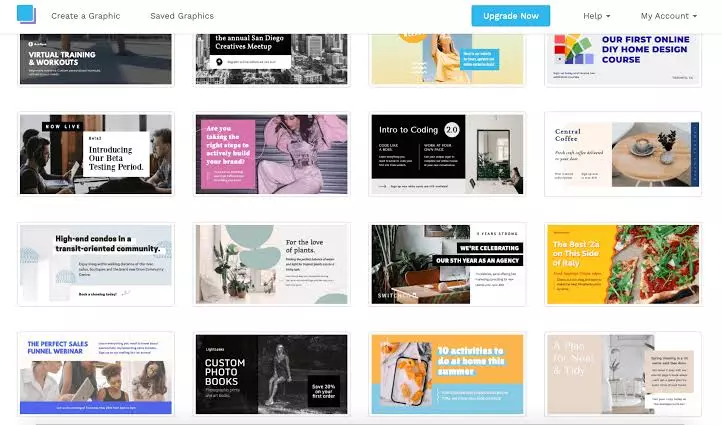Viewport: 722px width, 425px height.
Task: Select the Online DIY Home Design Course template
Action: [623, 59]
